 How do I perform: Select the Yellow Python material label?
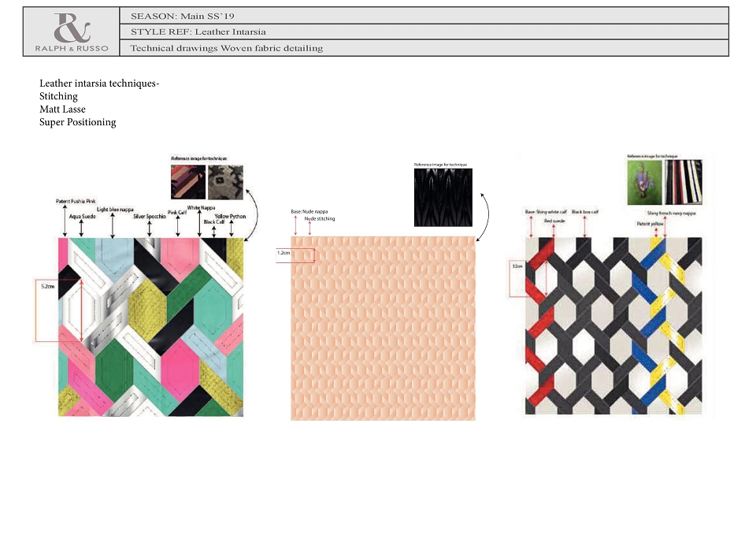[x=230, y=216]
